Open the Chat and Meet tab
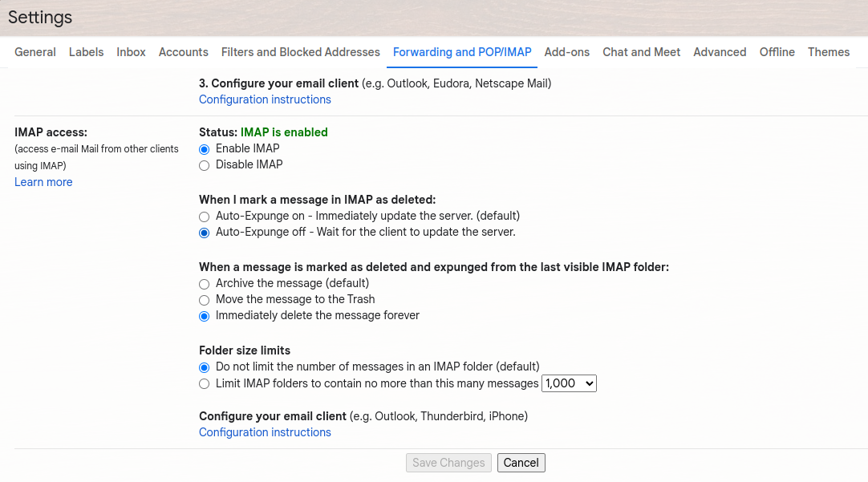Screen dimensions: 868x482 coord(641,52)
